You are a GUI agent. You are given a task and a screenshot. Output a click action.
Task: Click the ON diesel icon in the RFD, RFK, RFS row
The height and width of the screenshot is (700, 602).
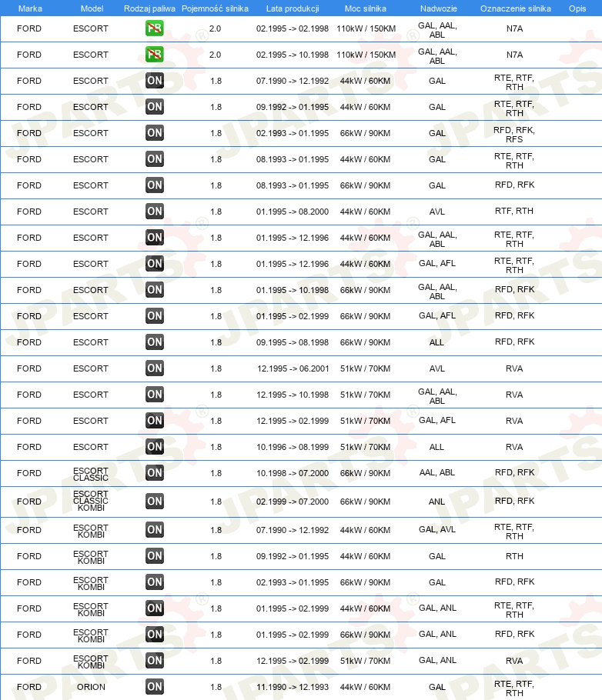coord(155,132)
